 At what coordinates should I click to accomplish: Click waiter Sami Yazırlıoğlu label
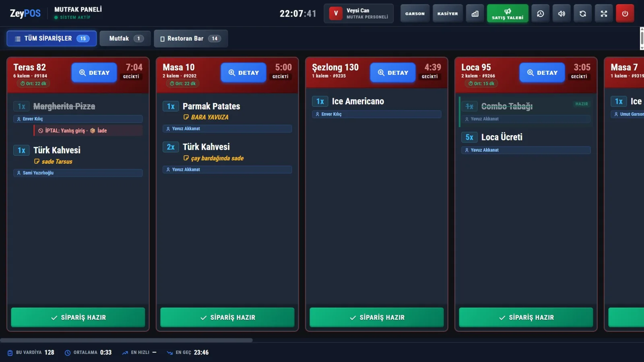[78, 173]
